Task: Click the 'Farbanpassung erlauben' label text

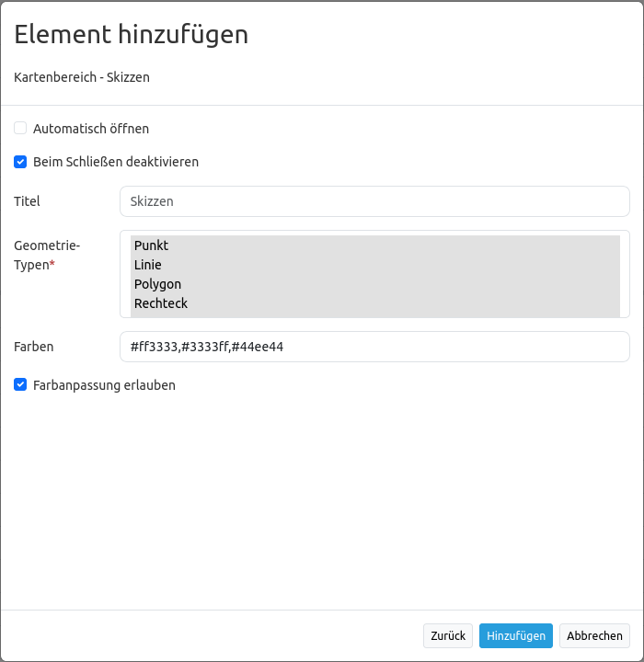Action: coord(104,385)
